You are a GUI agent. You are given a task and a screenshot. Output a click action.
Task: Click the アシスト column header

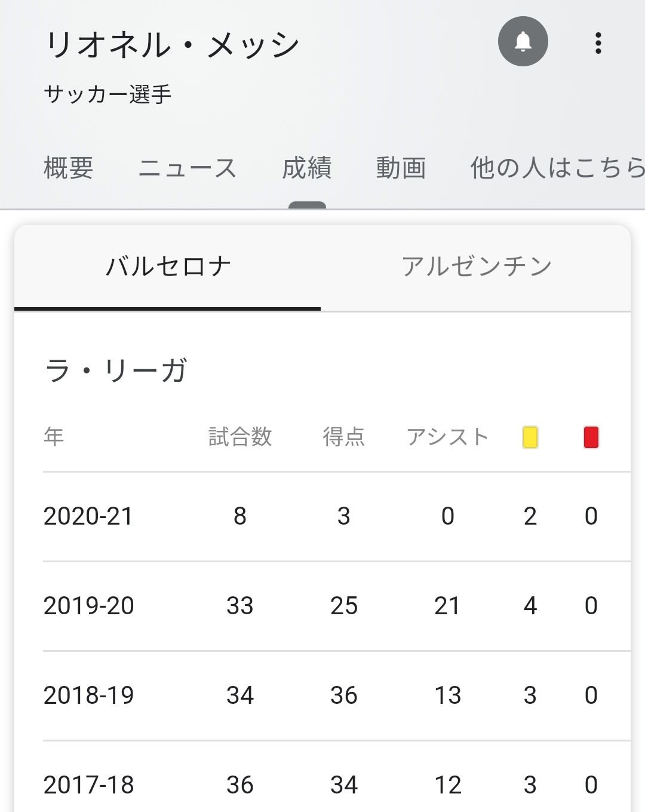447,437
